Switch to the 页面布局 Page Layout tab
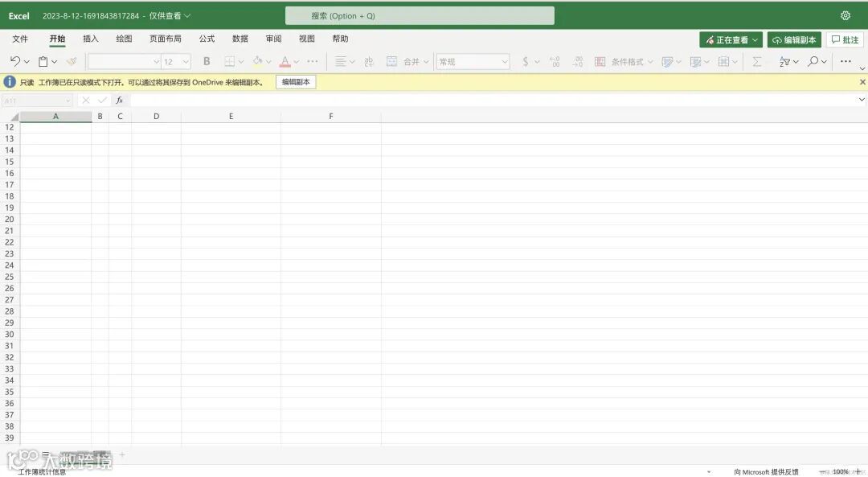 click(x=165, y=39)
